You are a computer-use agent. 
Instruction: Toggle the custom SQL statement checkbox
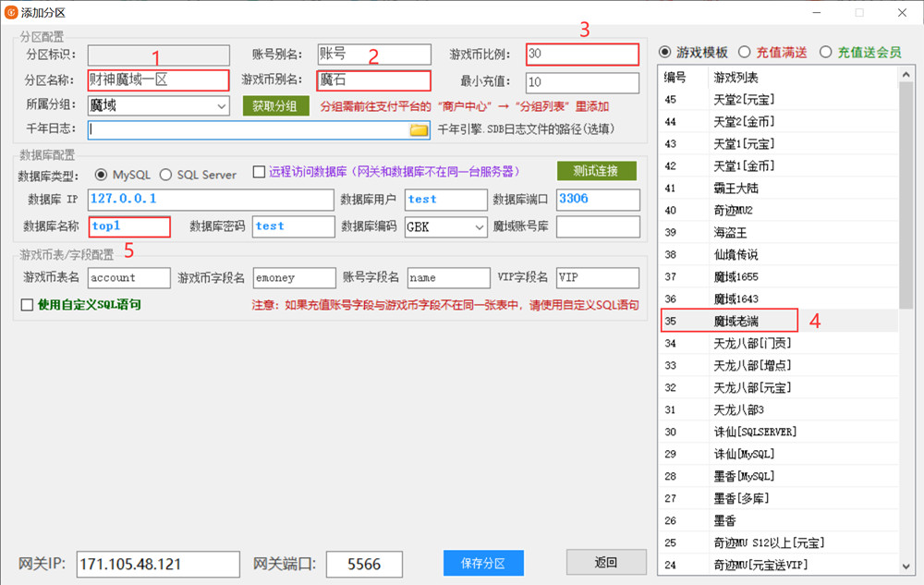26,304
